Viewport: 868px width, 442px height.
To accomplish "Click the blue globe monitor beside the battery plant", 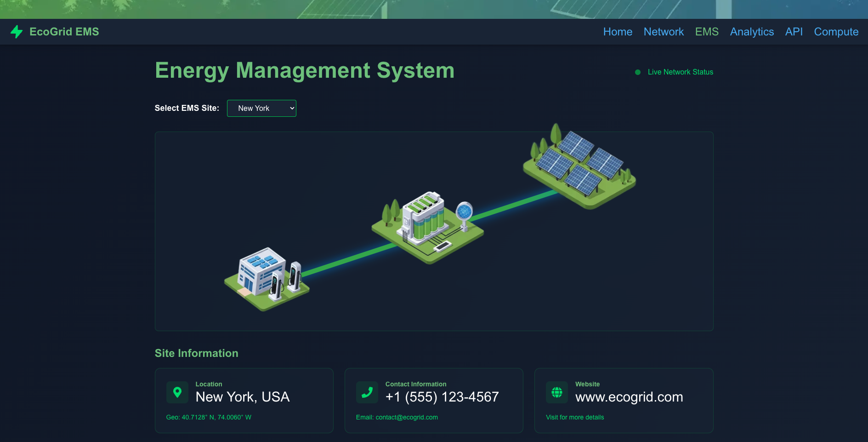I will tap(464, 212).
